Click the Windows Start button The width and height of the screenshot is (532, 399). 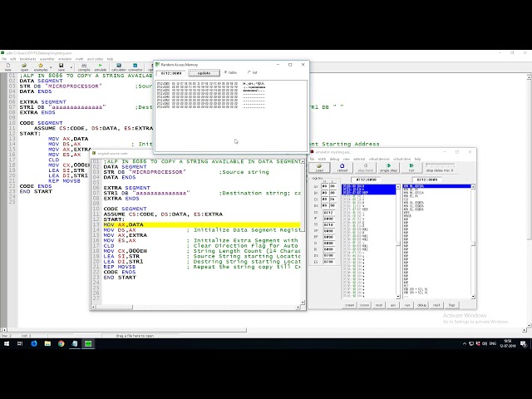pos(7,343)
